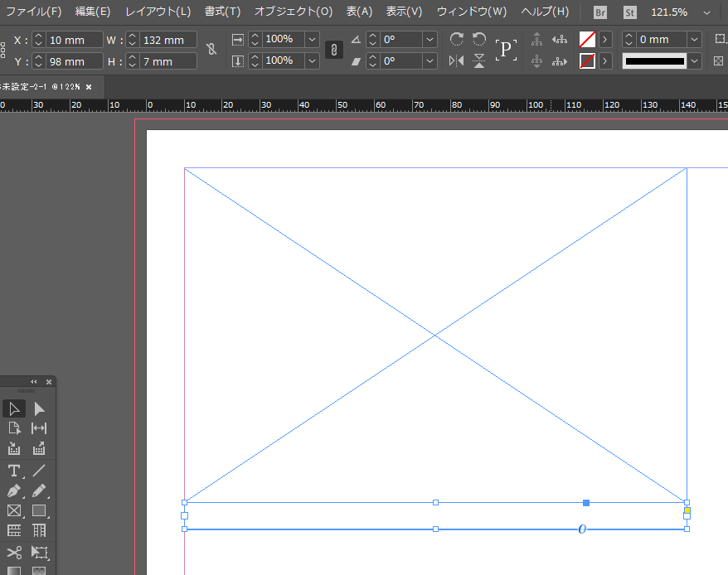Select the Free Transform tool
The image size is (728, 575).
[39, 553]
